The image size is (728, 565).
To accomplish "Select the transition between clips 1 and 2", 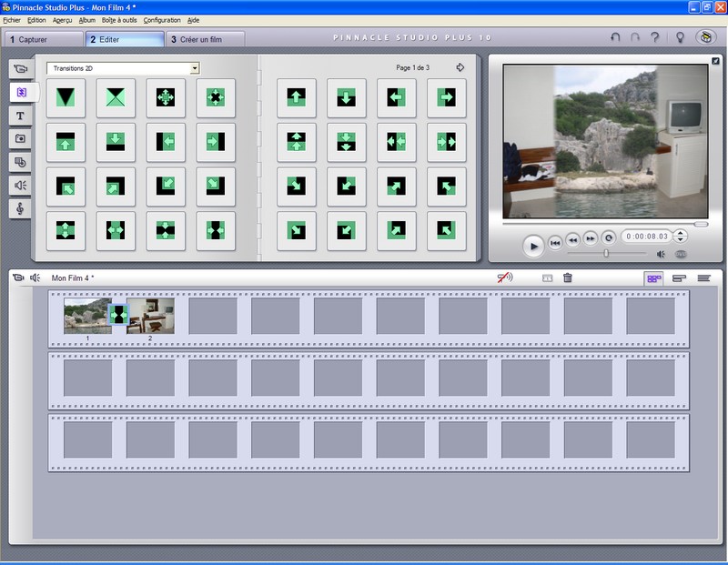I will (x=118, y=314).
